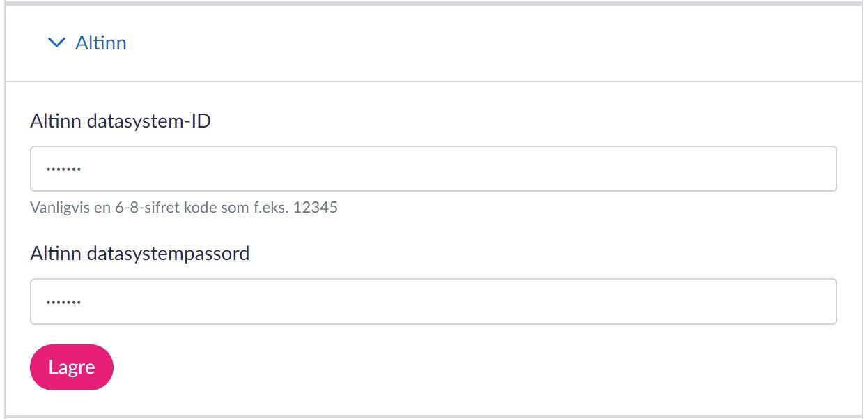868x419 pixels.
Task: Click the hint text below datasystem-ID field
Action: pyautogui.click(x=184, y=208)
